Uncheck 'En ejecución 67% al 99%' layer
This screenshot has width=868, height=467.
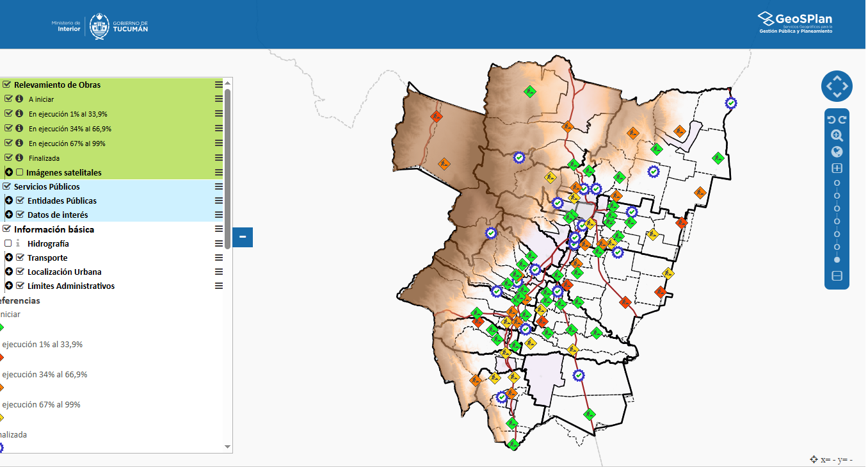pos(8,143)
